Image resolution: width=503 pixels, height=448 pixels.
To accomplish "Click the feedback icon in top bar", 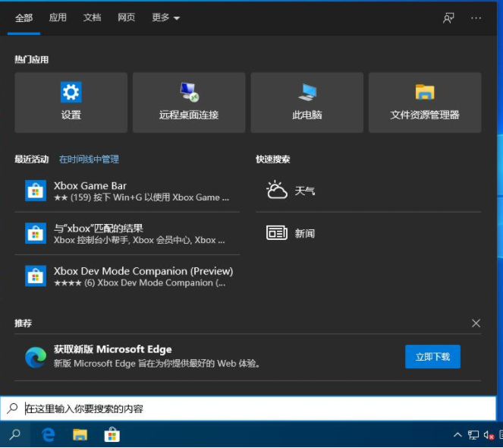I will (x=448, y=17).
